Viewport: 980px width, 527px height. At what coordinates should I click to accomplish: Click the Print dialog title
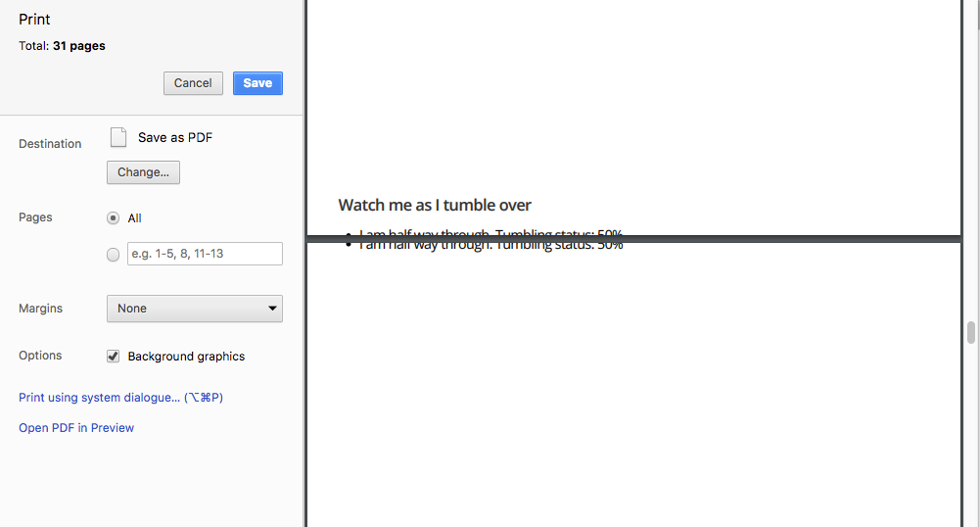(34, 20)
